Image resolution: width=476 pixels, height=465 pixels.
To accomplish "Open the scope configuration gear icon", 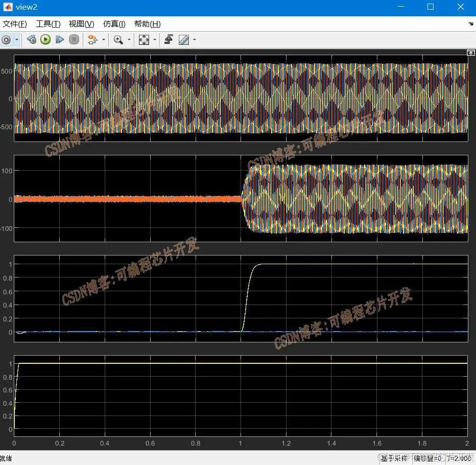I will (6, 40).
